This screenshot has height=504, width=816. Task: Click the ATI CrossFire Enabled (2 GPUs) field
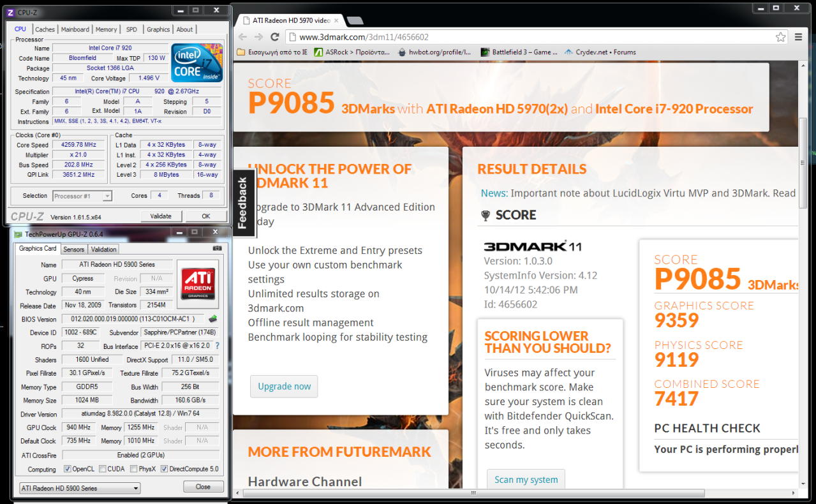(140, 455)
